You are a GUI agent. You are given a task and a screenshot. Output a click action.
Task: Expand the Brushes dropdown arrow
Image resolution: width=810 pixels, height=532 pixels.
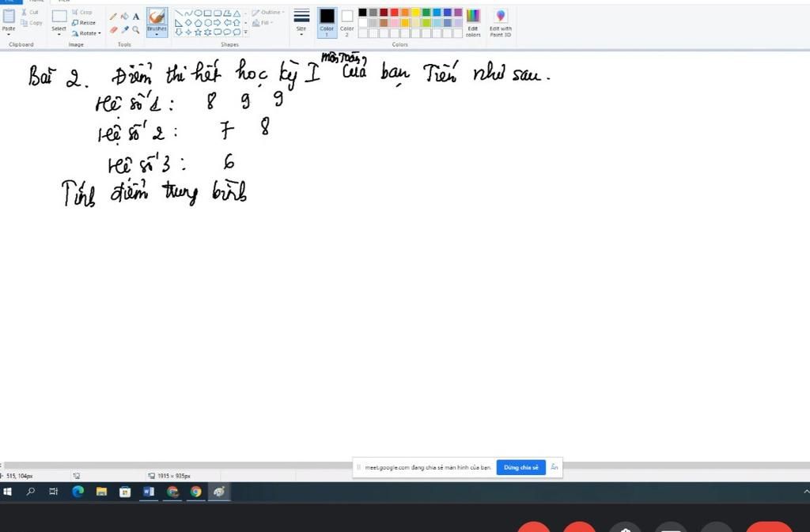pyautogui.click(x=157, y=35)
